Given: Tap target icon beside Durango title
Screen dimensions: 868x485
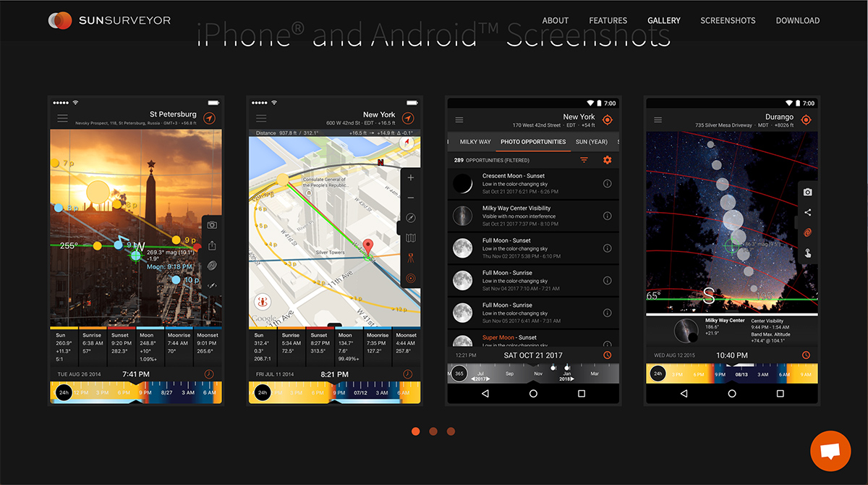Looking at the screenshot, I should [806, 120].
